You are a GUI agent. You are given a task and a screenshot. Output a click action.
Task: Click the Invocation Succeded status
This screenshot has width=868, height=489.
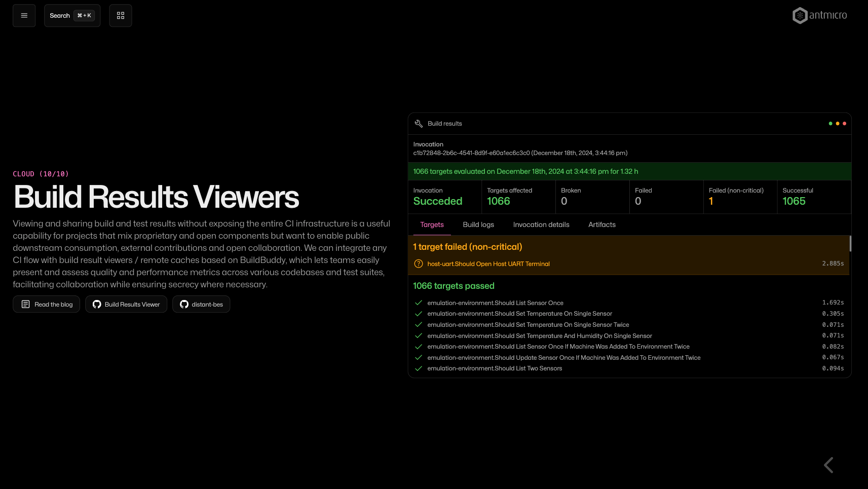point(438,201)
